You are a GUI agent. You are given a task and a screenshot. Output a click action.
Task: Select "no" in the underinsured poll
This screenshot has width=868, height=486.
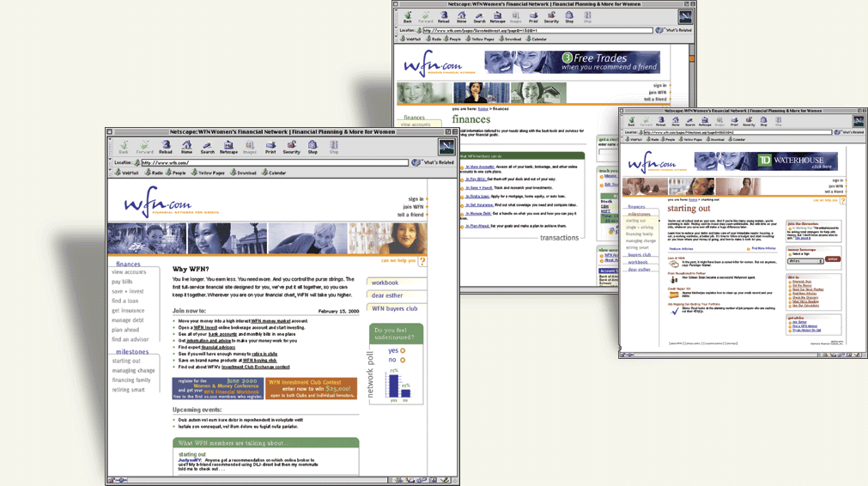pos(402,360)
